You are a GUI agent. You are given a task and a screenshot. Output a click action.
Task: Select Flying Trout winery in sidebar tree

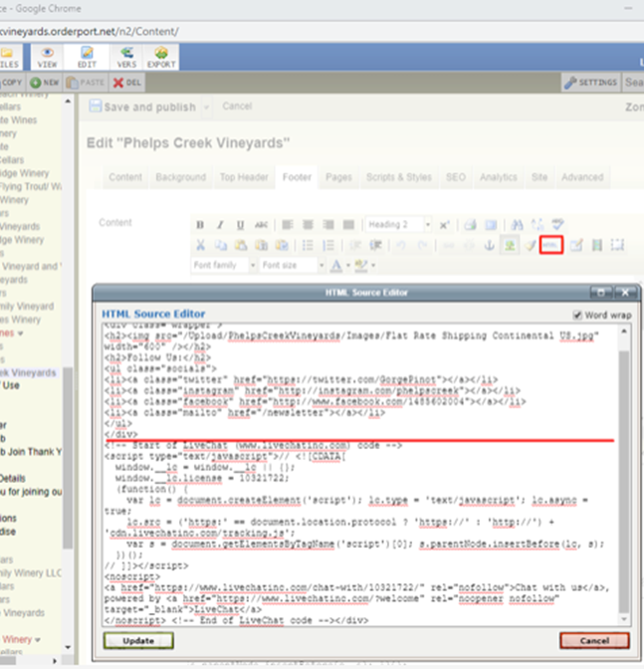pos(31,186)
